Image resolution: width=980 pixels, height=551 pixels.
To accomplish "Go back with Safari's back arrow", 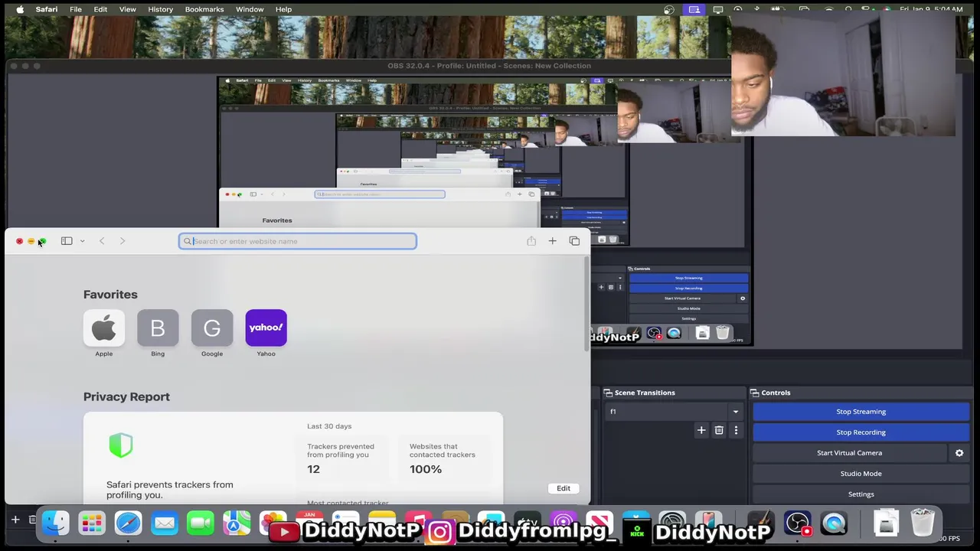I will [x=102, y=241].
